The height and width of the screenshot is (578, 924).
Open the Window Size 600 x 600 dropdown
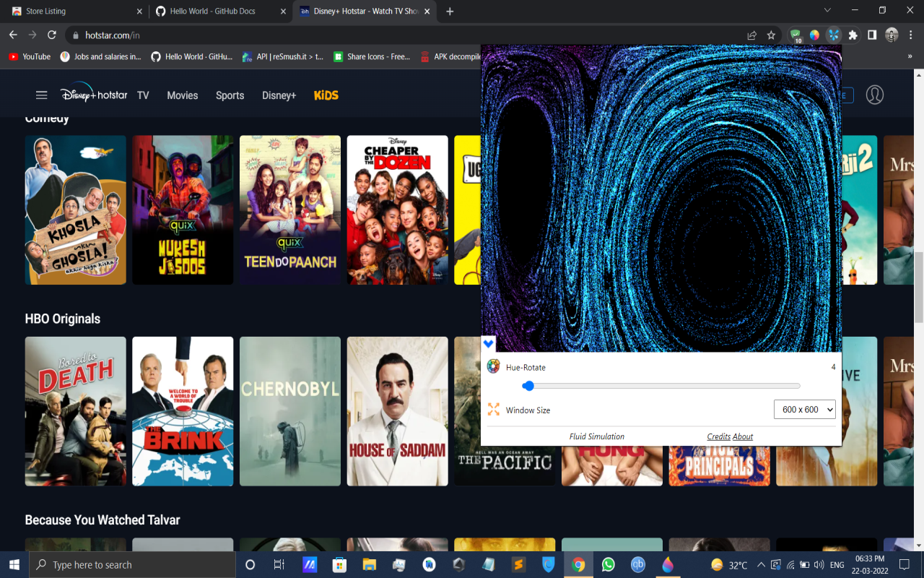click(x=804, y=410)
